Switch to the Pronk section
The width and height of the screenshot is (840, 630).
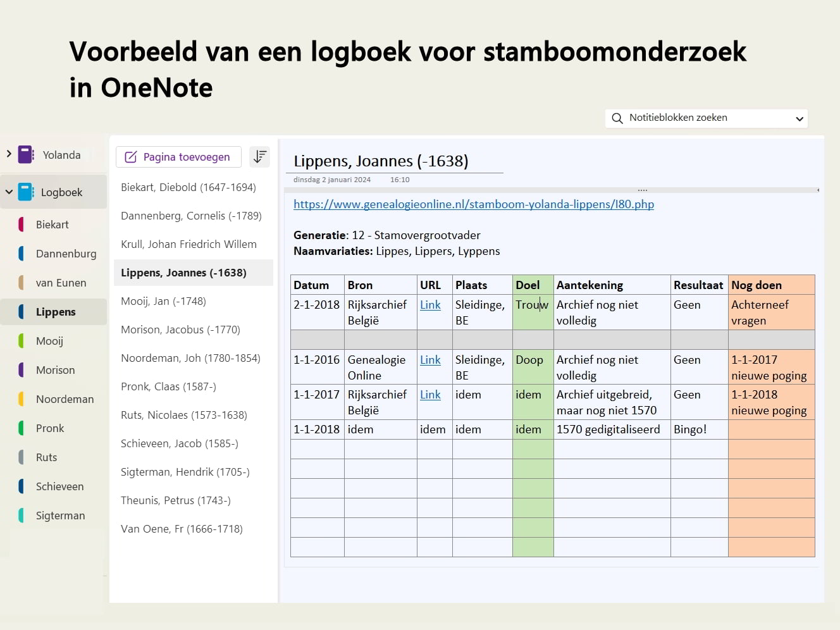pyautogui.click(x=50, y=428)
